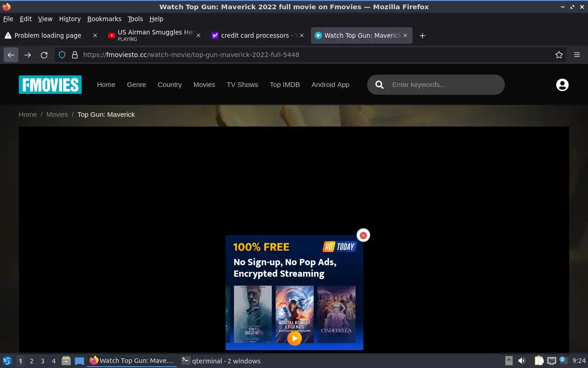588x368 pixels.
Task: Click the HD Today badge on ad
Action: [x=340, y=247]
